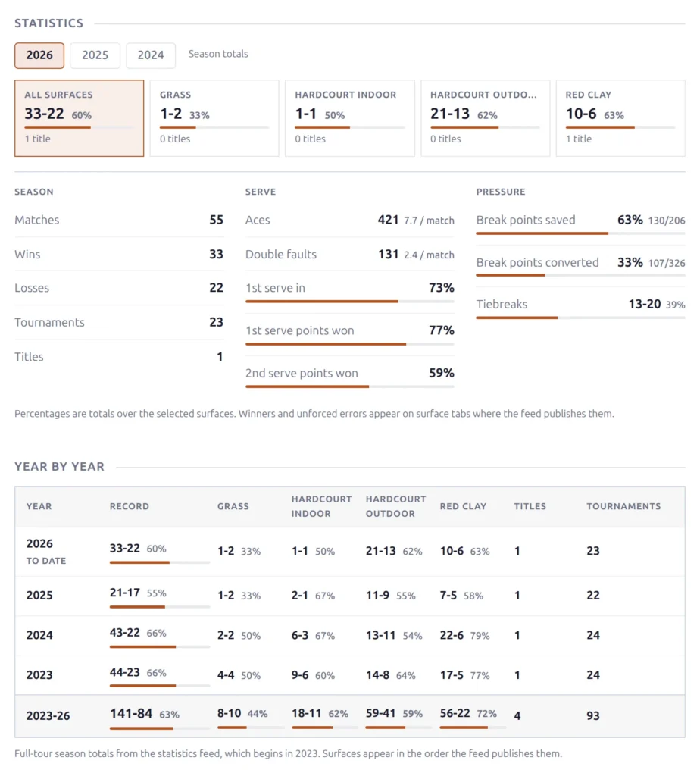The image size is (700, 776).
Task: Click the Season totals label
Action: pos(218,54)
